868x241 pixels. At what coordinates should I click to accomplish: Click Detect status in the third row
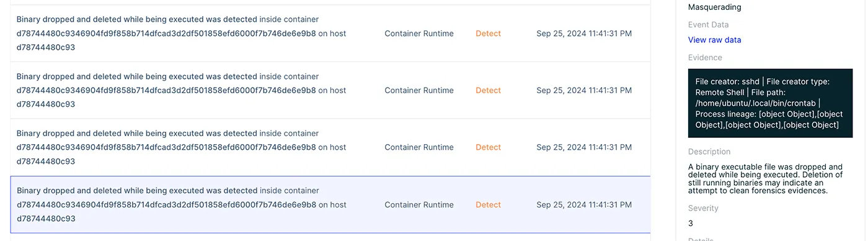click(x=488, y=147)
